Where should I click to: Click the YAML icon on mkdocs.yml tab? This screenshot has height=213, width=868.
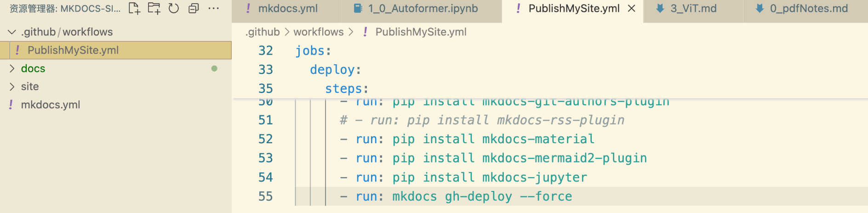pos(248,8)
